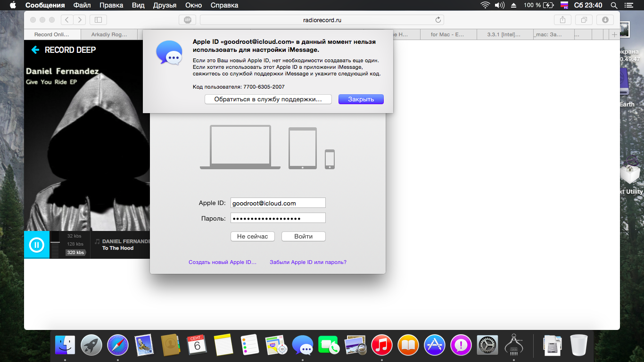
Task: Open iBooks from the Dock
Action: [408, 345]
